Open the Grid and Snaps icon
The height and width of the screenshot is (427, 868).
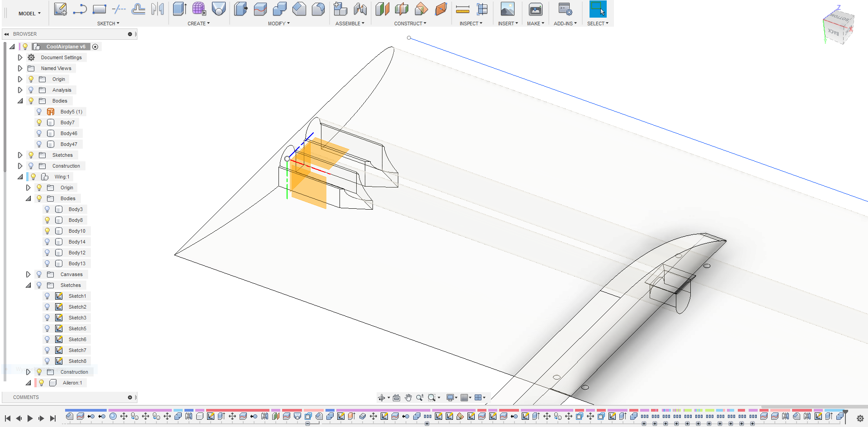coord(464,398)
